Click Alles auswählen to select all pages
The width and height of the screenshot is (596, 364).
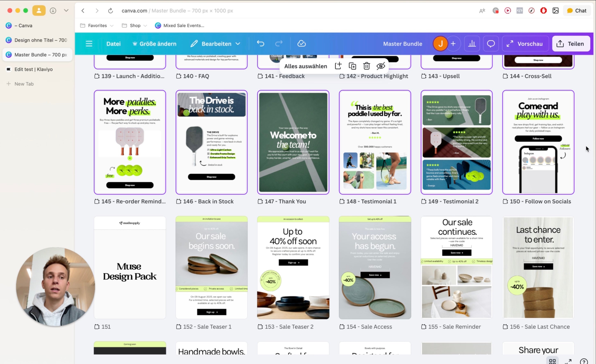[x=306, y=66]
